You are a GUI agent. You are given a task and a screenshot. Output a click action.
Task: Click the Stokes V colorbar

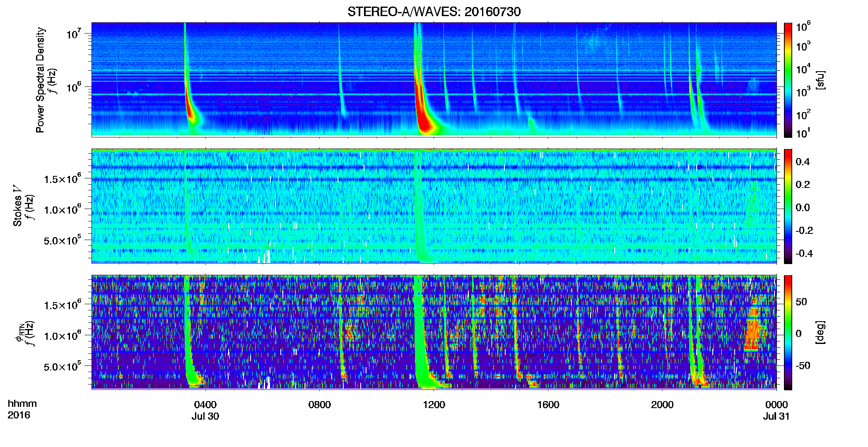click(x=788, y=206)
